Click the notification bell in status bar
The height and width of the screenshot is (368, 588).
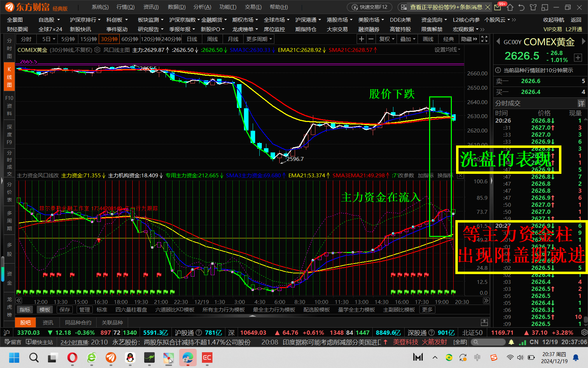pyautogui.click(x=511, y=342)
